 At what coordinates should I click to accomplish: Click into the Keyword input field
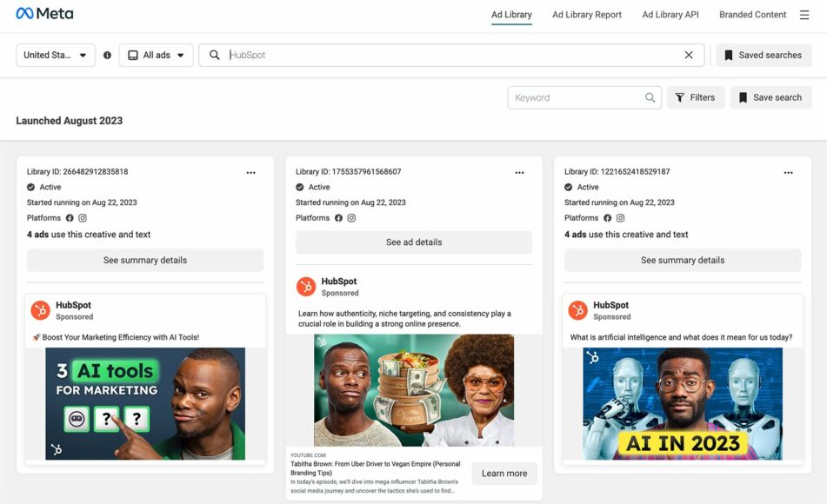pos(576,97)
